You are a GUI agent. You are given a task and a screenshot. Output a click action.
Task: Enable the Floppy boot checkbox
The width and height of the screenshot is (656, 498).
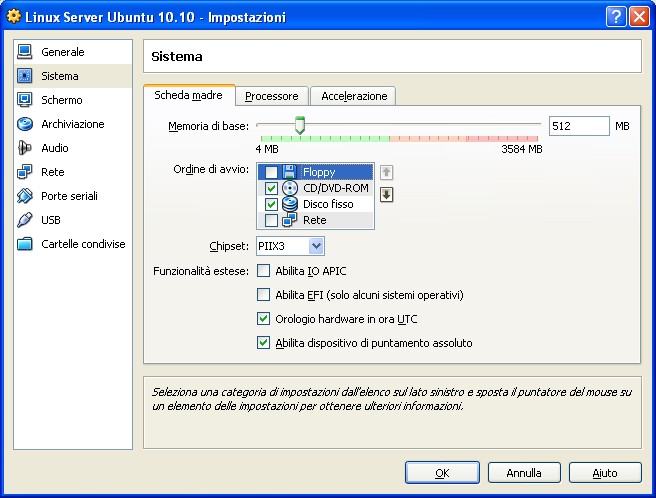pos(271,172)
